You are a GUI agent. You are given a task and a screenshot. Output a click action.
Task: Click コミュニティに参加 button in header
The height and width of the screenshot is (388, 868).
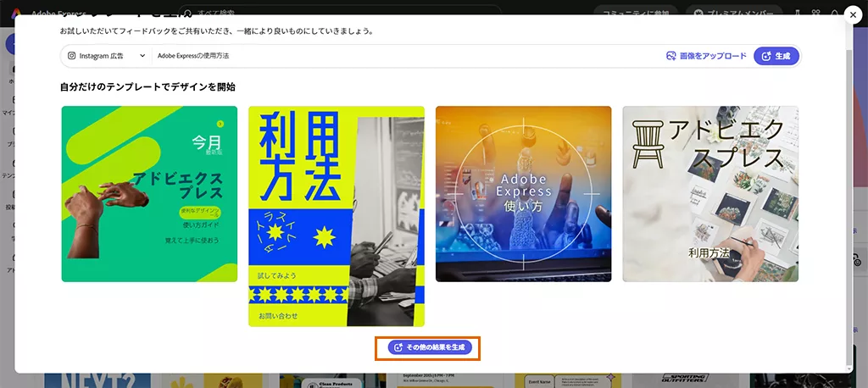[x=636, y=11]
